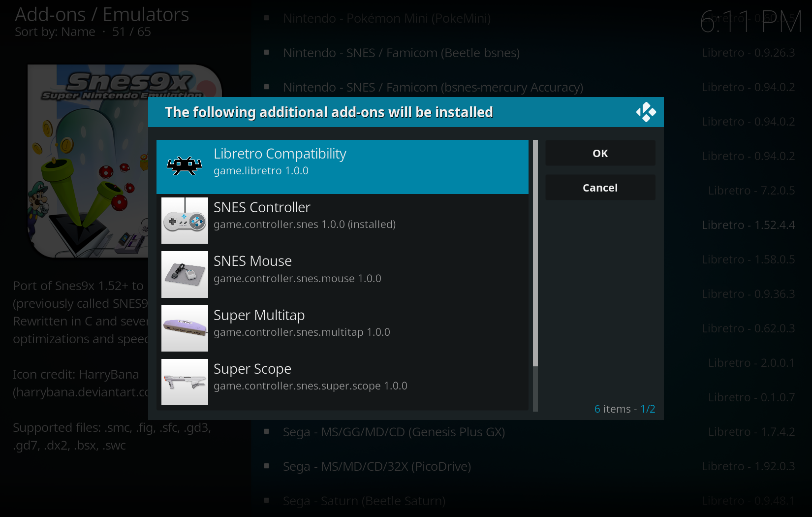Click the SNES Controller gamepad icon
Image resolution: width=812 pixels, height=517 pixels.
185,221
